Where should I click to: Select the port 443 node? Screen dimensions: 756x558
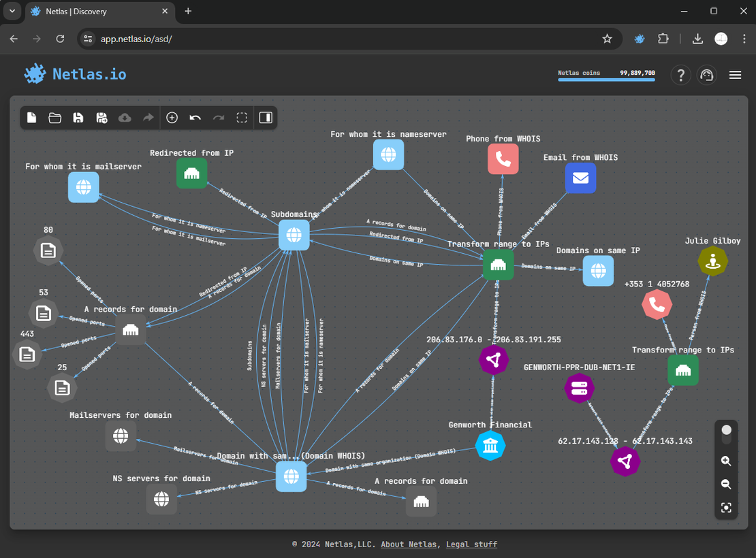(x=27, y=354)
